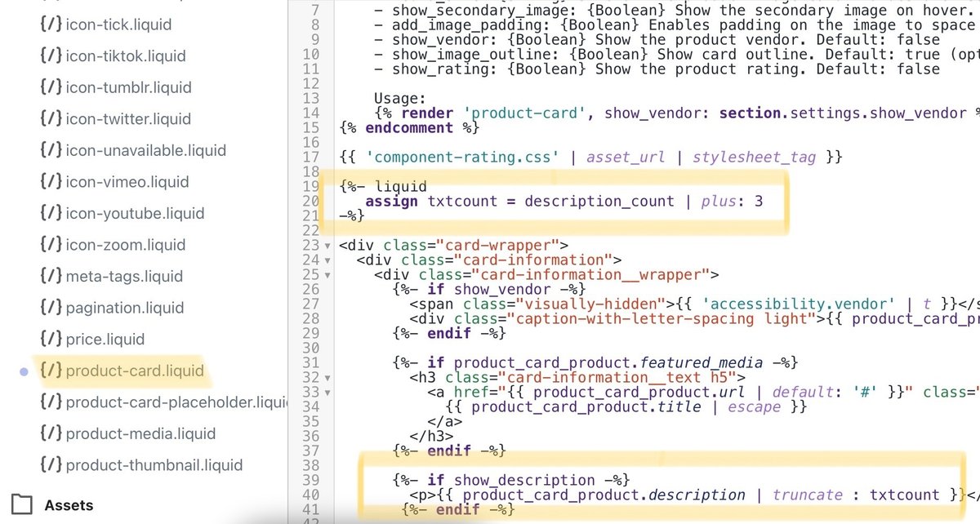Click unsaved-changes dot beside product-card.liquid

(23, 372)
